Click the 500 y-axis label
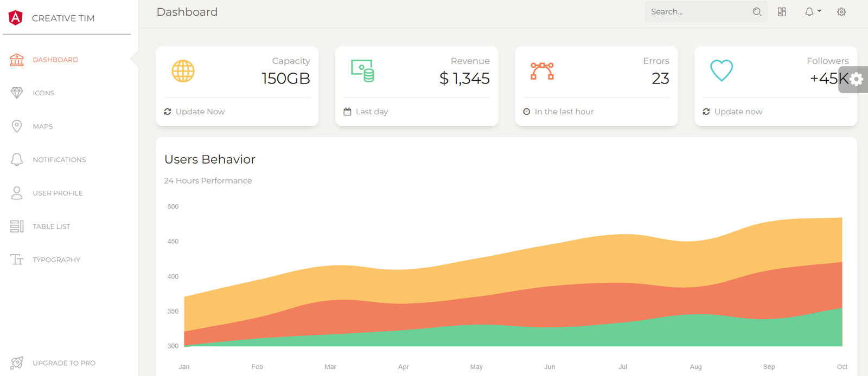The height and width of the screenshot is (376, 868). (173, 207)
